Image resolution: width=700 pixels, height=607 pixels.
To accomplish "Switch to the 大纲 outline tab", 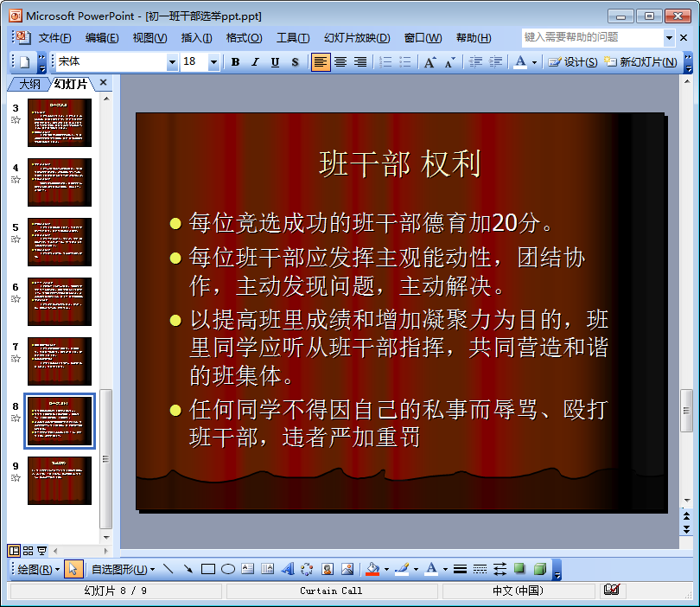I will click(29, 84).
